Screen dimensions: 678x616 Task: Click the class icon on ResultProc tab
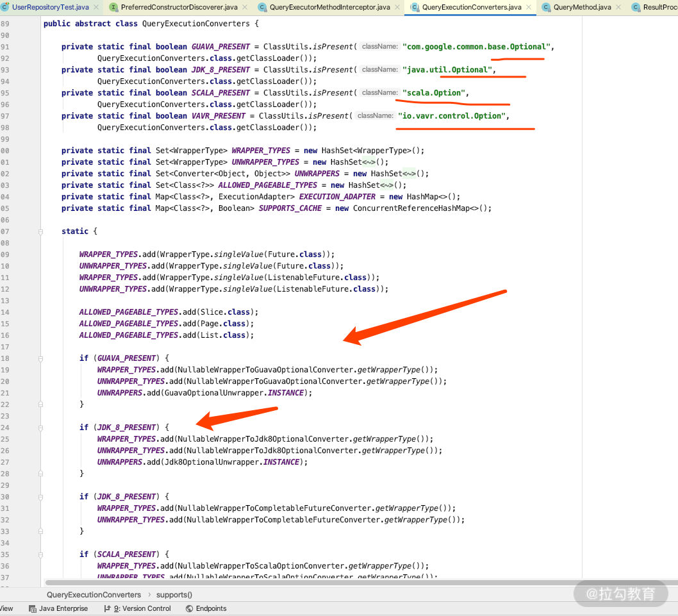point(636,7)
